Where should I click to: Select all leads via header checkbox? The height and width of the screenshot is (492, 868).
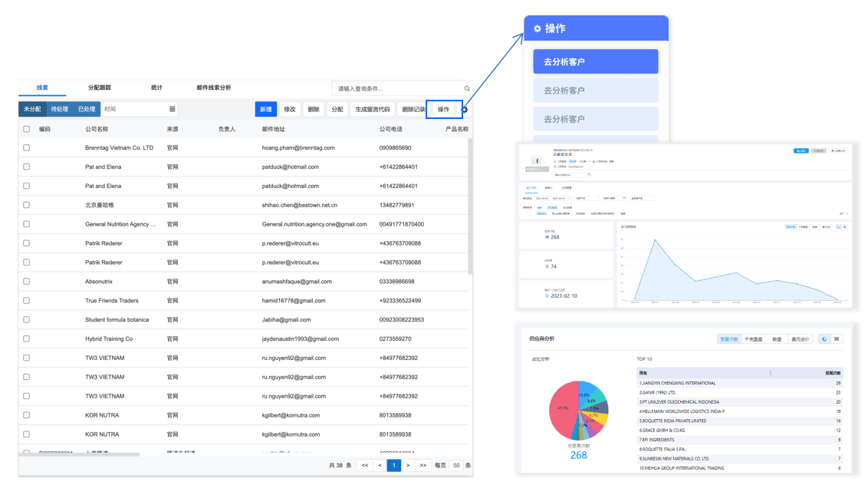pyautogui.click(x=26, y=128)
